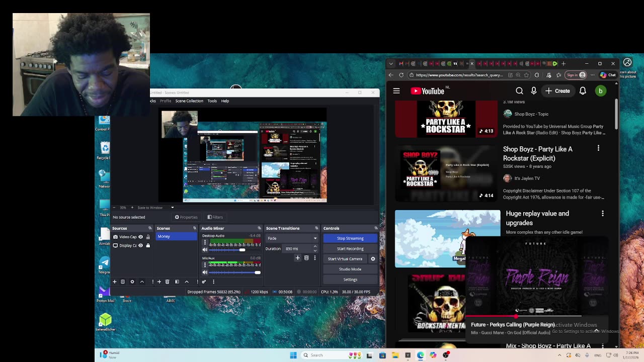Toggle visibility of Video Capture source
Image resolution: width=644 pixels, height=362 pixels.
coord(141,237)
